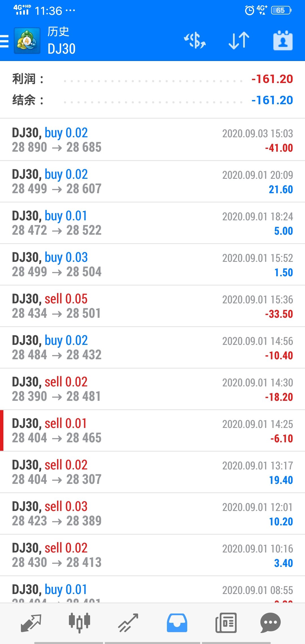Switch to the Chart candlestick tab

(x=79, y=622)
